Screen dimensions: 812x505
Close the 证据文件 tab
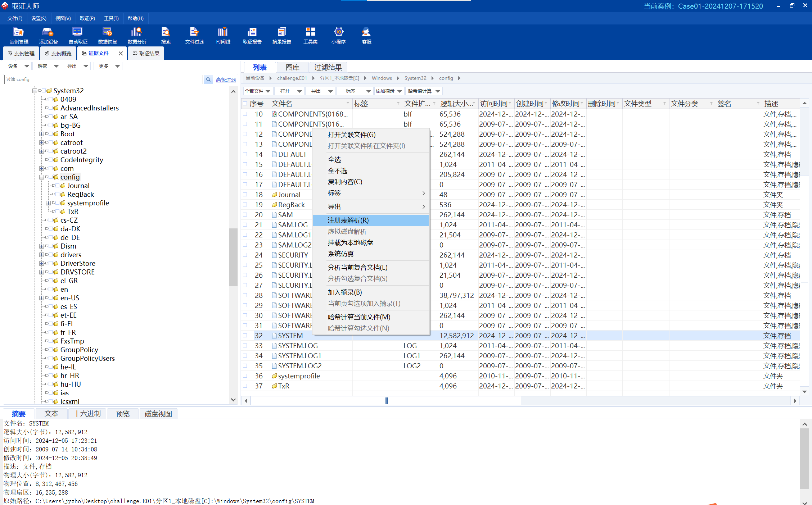pyautogui.click(x=121, y=54)
